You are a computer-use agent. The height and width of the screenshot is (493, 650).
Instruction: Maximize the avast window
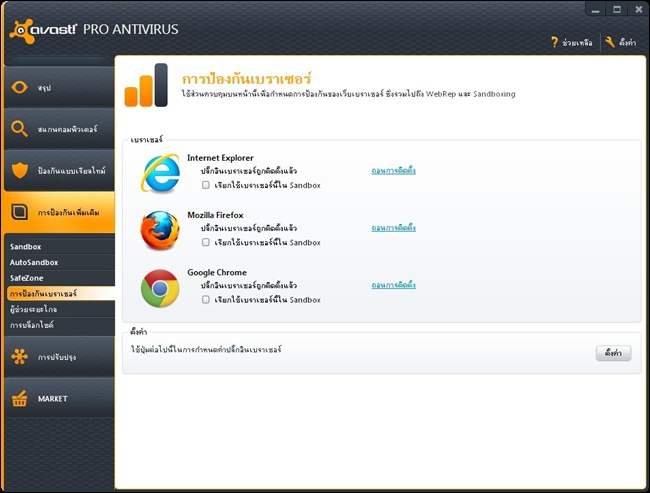(x=617, y=10)
